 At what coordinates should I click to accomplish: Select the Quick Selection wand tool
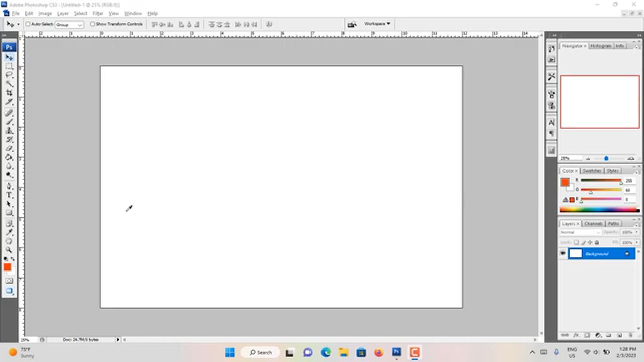pos(9,84)
